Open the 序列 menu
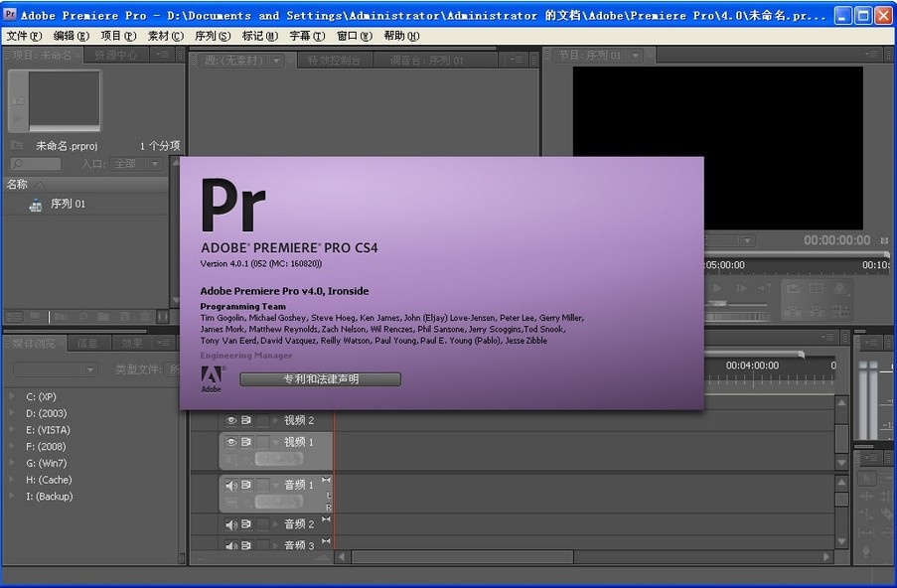Image resolution: width=897 pixels, height=588 pixels. [213, 36]
